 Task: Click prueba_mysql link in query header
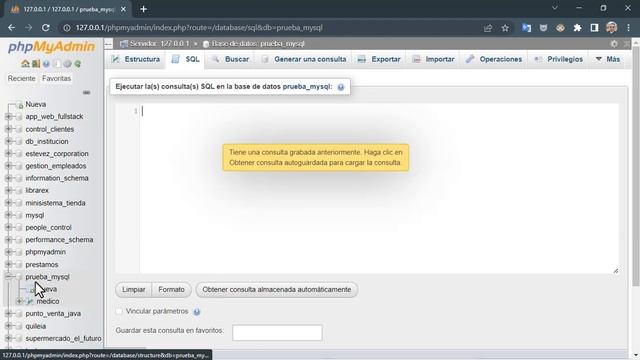click(307, 87)
